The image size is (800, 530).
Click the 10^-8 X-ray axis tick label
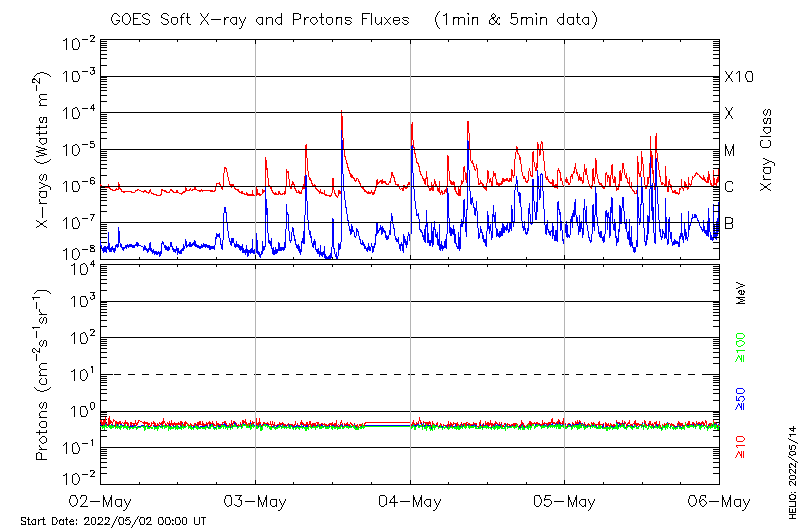[x=79, y=253]
